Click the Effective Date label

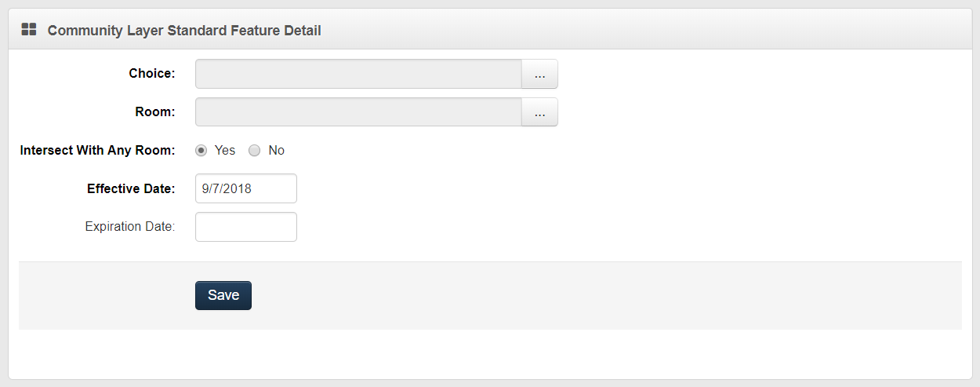(x=131, y=188)
